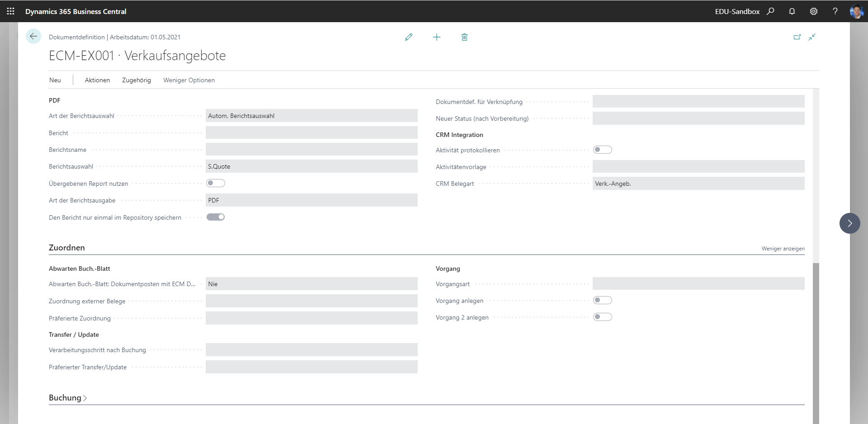Open the notifications bell
868x424 pixels.
pyautogui.click(x=792, y=11)
